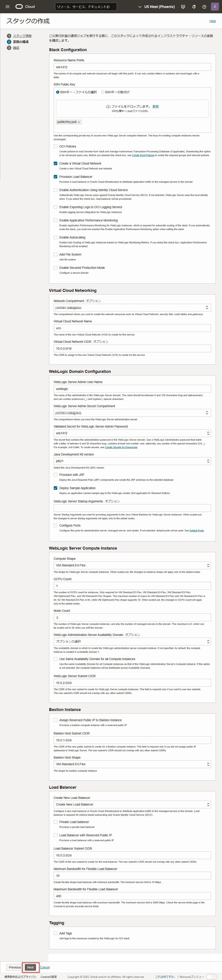Open the Cloud Shell developer tools icon

(x=183, y=7)
